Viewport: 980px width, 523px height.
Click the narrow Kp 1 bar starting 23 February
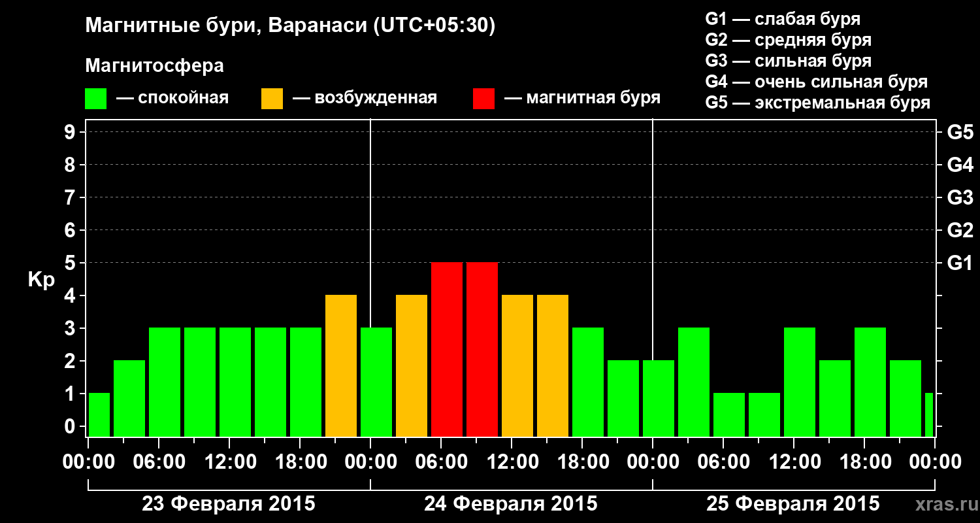point(99,415)
